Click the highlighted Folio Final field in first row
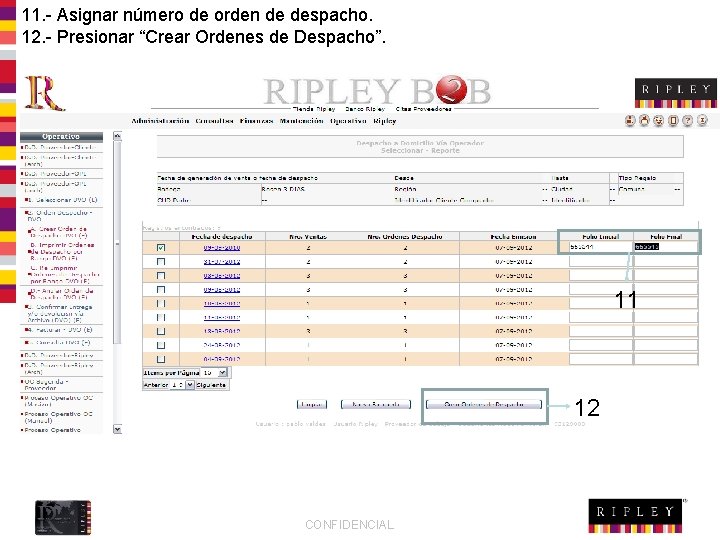 point(665,247)
